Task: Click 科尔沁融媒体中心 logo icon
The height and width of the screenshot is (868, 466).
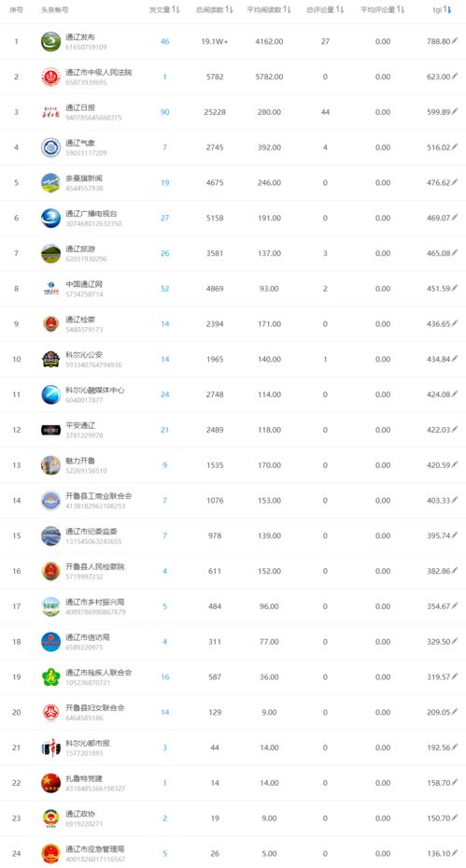Action: coord(51,394)
